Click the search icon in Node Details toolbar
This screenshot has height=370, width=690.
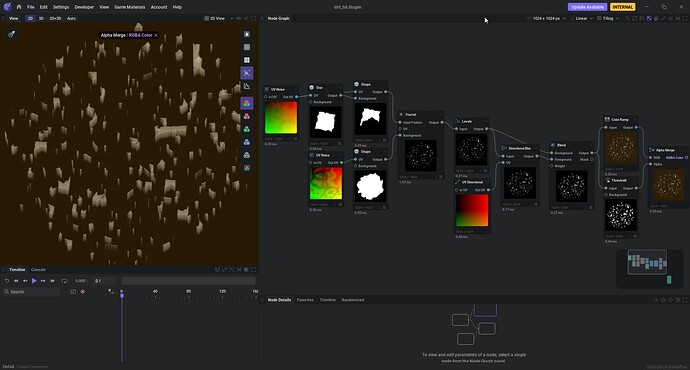(x=656, y=300)
